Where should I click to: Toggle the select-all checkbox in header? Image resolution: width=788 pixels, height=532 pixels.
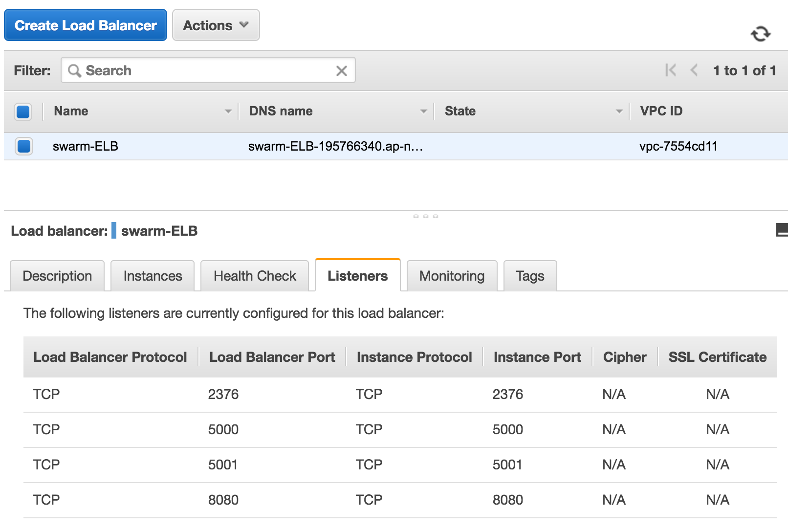[x=23, y=111]
